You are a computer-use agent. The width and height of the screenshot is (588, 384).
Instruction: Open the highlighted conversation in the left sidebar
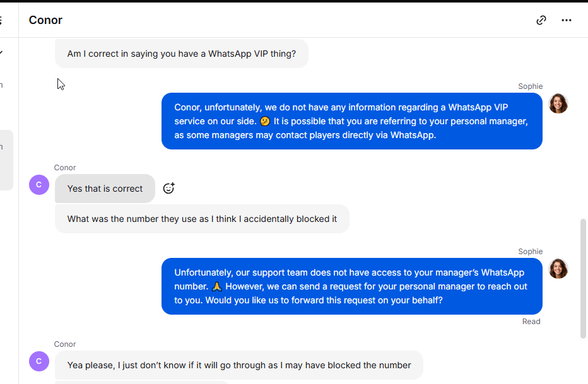(x=6, y=160)
